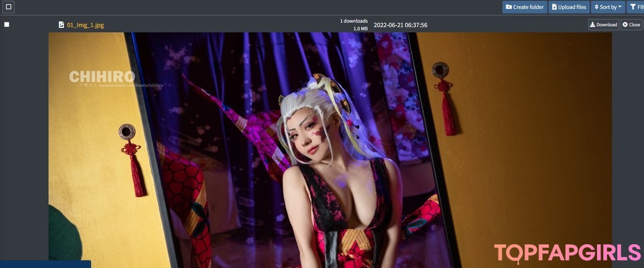The width and height of the screenshot is (644, 268).
Task: Click the blue bar at the bottom left
Action: pos(45,264)
